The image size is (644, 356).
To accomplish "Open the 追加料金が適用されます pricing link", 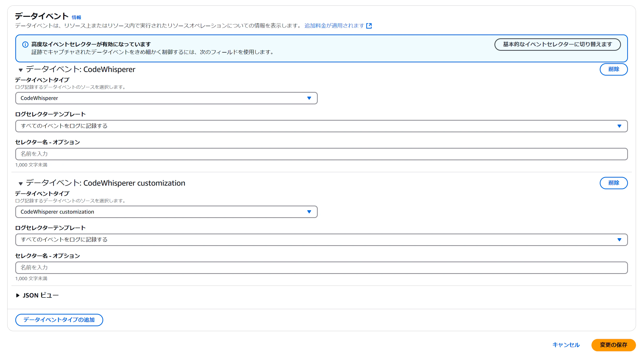I will pos(334,26).
